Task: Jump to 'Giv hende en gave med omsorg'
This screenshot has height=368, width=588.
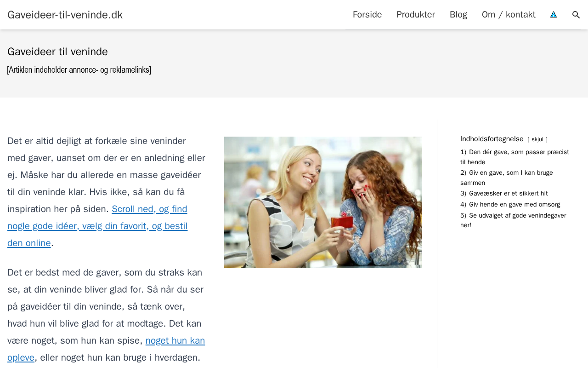Action: tap(510, 204)
